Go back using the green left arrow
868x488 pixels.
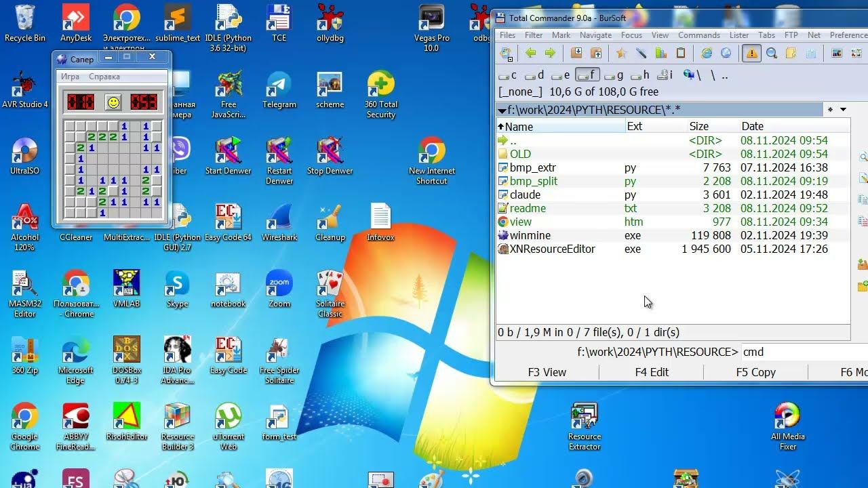[x=531, y=54]
